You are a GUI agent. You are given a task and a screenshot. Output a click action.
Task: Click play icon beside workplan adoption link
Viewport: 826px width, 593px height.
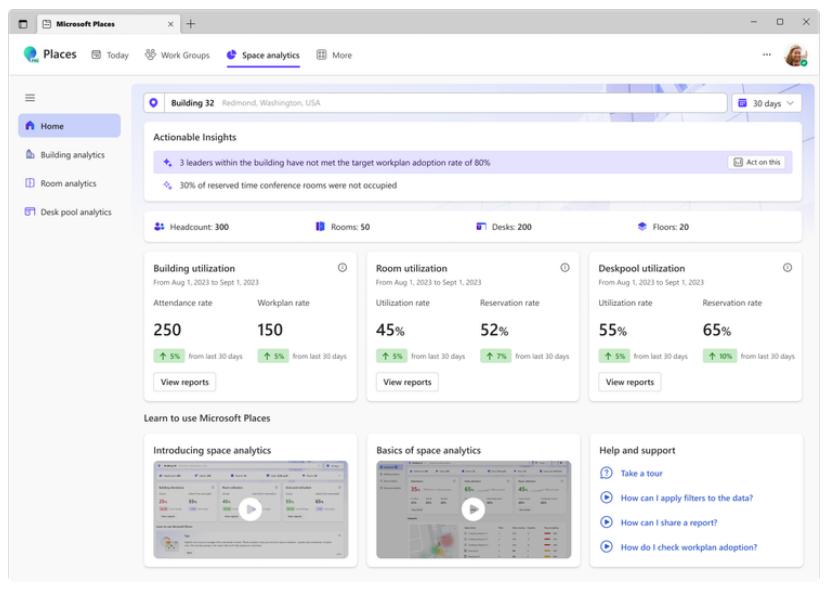click(606, 547)
